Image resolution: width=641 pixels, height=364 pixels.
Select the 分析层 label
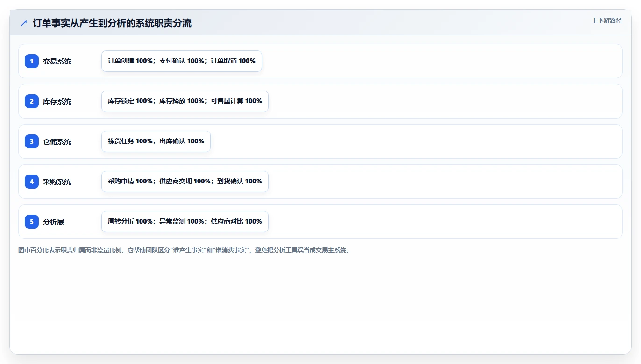[54, 222]
